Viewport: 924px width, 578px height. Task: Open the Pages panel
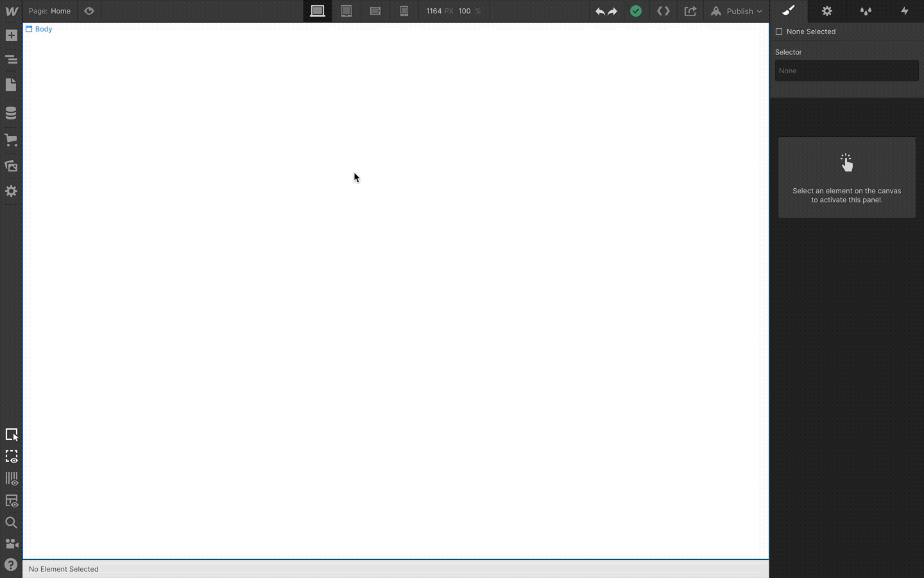tap(11, 85)
